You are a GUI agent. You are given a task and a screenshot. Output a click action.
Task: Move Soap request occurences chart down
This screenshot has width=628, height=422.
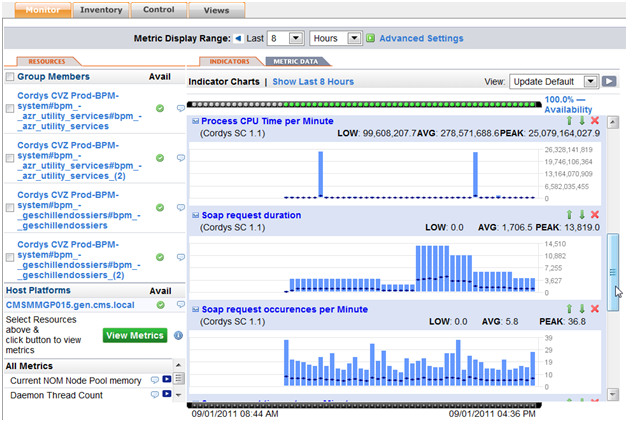[x=582, y=309]
